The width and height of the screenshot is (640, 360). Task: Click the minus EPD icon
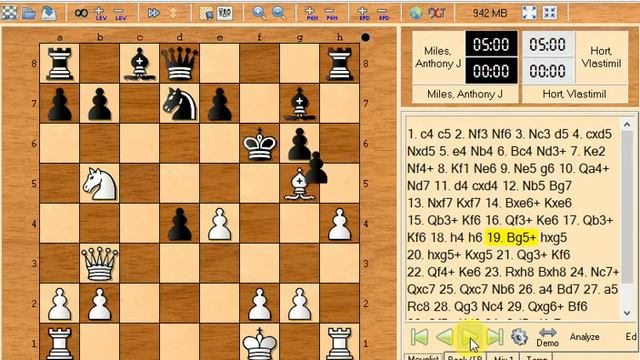[x=383, y=13]
